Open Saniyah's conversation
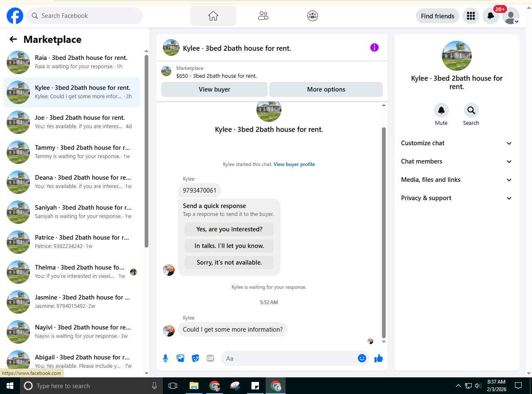The width and height of the screenshot is (532, 394). tap(71, 212)
